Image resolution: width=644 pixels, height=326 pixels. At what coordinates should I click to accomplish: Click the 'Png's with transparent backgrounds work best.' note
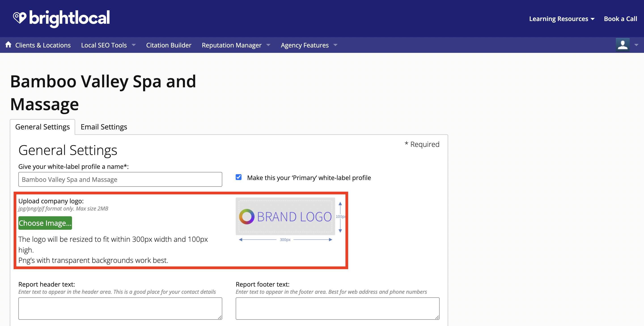[x=93, y=260]
